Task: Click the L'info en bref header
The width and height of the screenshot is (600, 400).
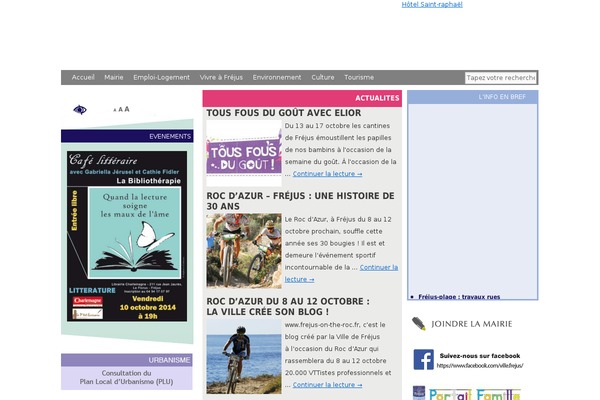Action: 473,97
